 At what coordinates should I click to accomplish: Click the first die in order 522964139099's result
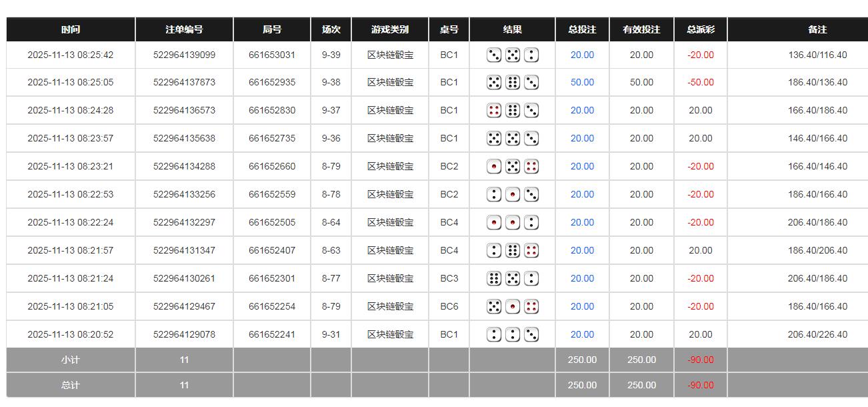[494, 55]
